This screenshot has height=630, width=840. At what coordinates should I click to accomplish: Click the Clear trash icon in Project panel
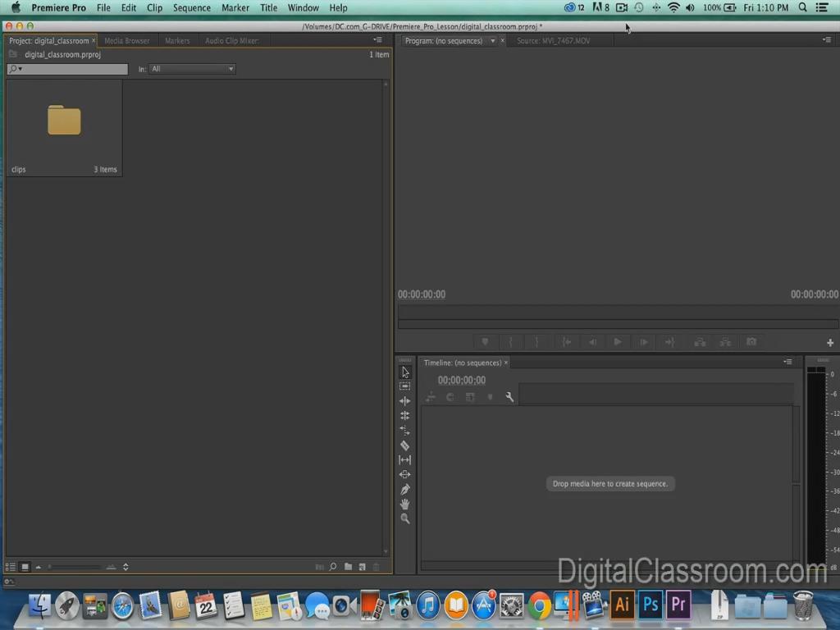click(x=376, y=567)
